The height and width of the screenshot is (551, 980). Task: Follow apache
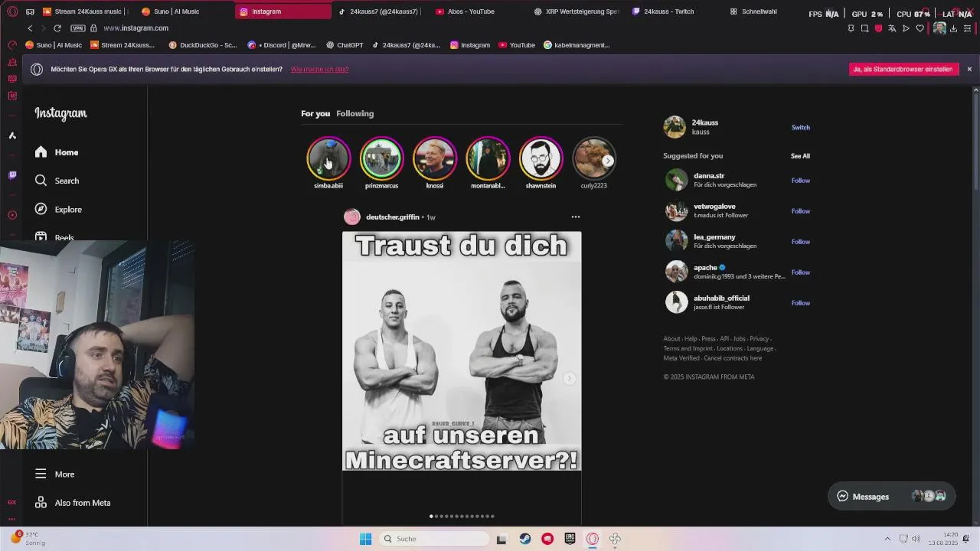pos(800,272)
